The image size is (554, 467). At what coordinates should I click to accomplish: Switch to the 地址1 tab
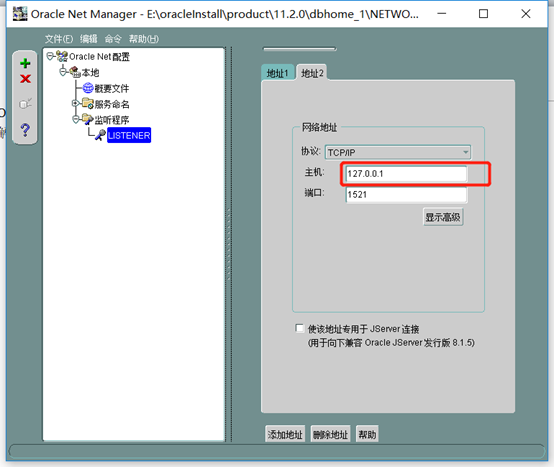[277, 73]
